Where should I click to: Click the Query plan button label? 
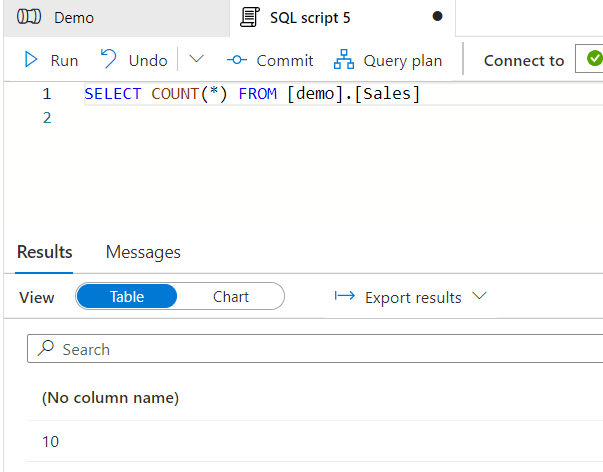(x=402, y=60)
